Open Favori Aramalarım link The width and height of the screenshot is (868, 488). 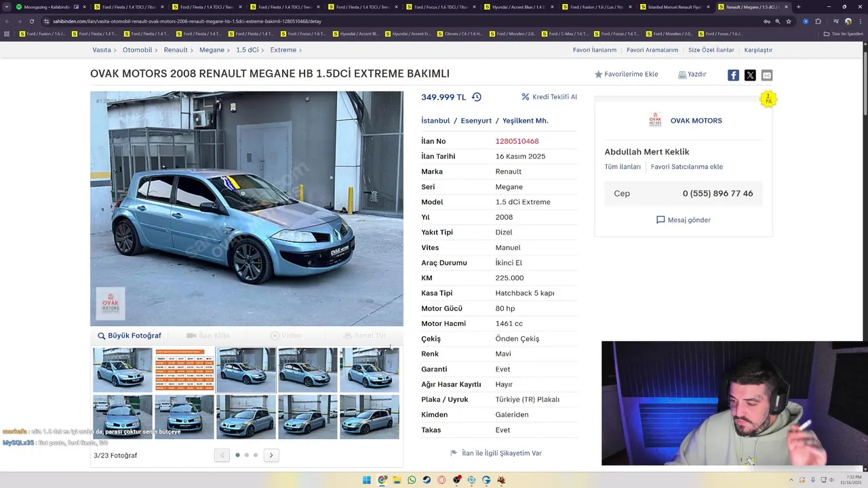pos(652,50)
